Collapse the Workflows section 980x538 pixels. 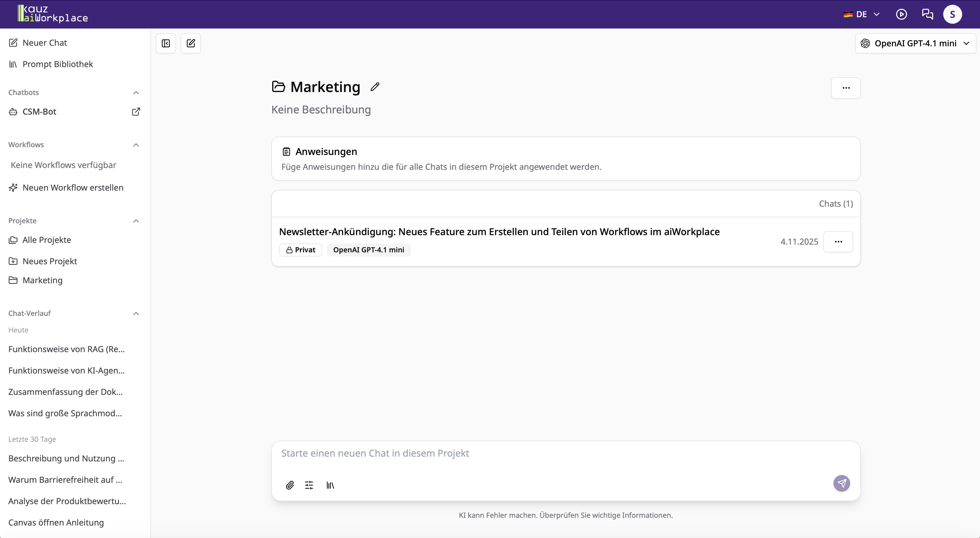click(136, 145)
